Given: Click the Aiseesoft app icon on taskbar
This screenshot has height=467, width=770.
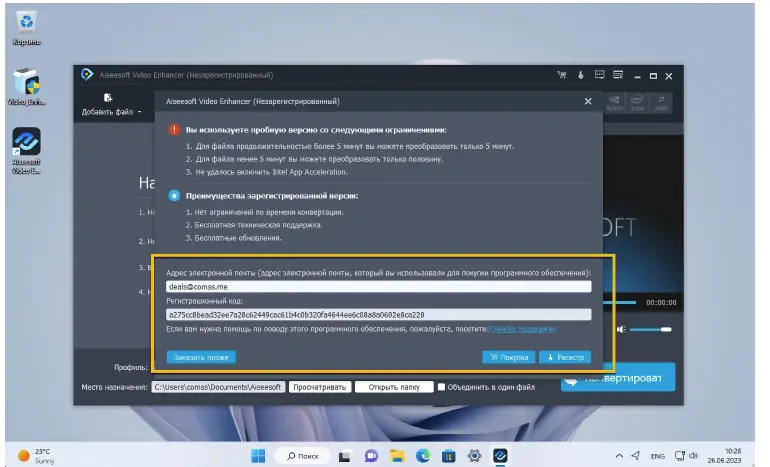Looking at the screenshot, I should pyautogui.click(x=500, y=456).
